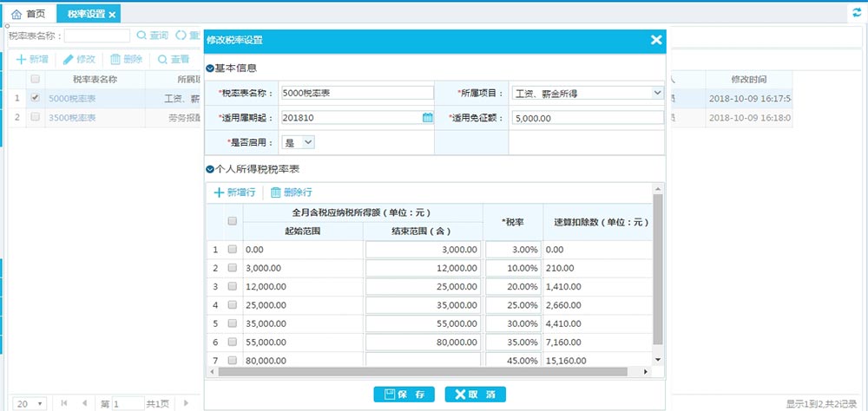Switch to the 税率设置 tab
868x411 pixels.
click(86, 15)
